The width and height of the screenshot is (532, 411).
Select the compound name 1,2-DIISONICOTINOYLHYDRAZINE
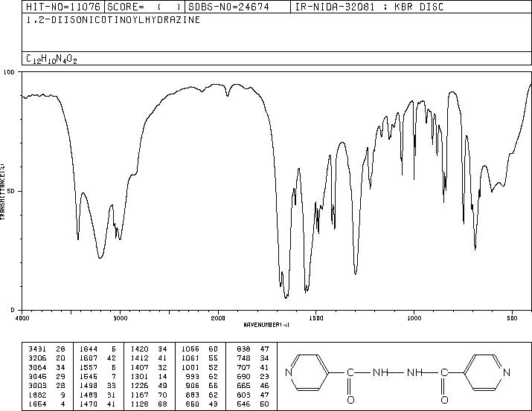[x=113, y=20]
